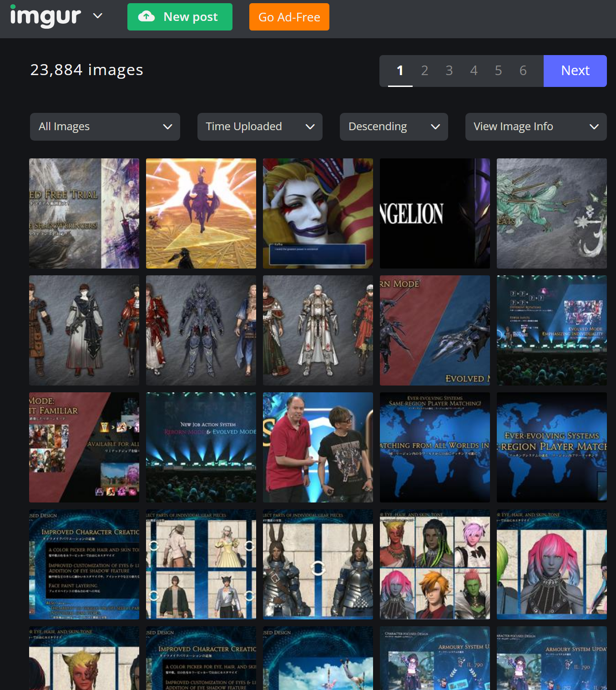Go to page 6 of images
This screenshot has width=616, height=690.
click(523, 71)
